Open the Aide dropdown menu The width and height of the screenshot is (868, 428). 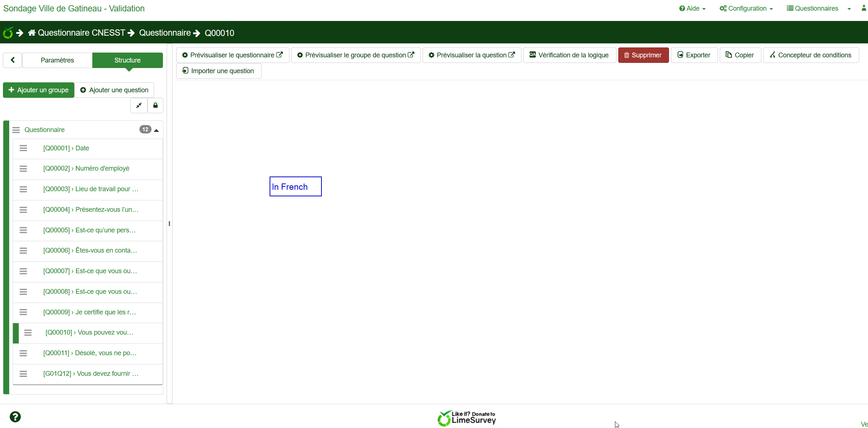tap(692, 8)
